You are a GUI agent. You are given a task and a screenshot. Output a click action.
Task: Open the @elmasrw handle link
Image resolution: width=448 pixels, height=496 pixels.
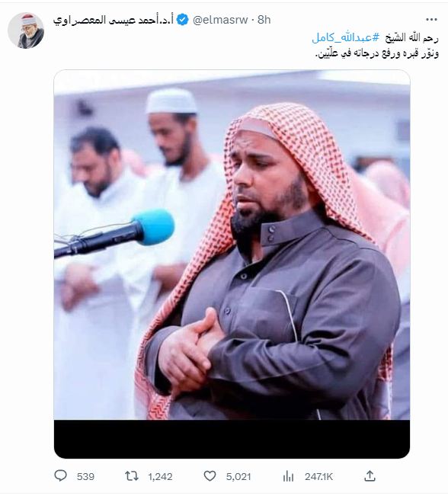[220, 20]
